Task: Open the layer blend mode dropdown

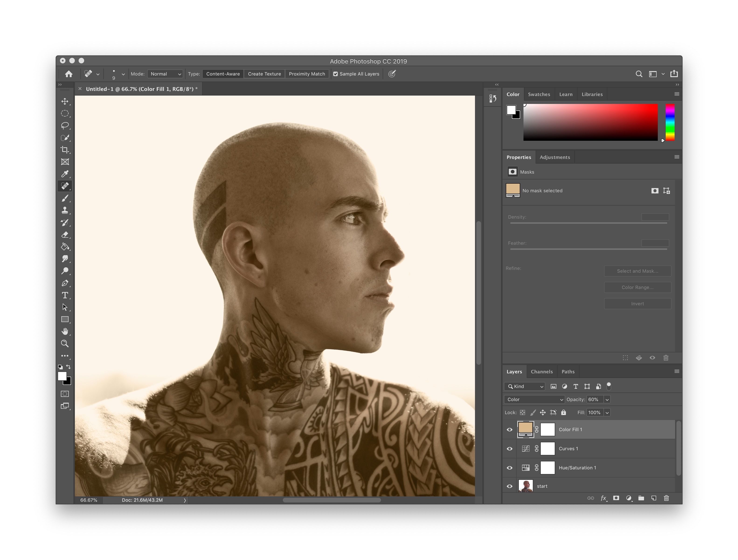Action: (x=532, y=399)
